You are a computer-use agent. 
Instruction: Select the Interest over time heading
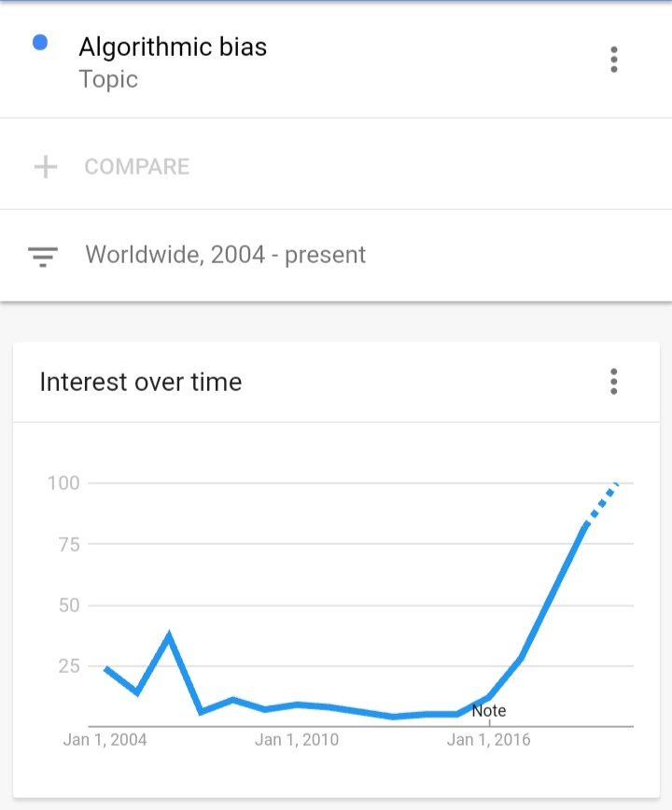[x=141, y=382]
